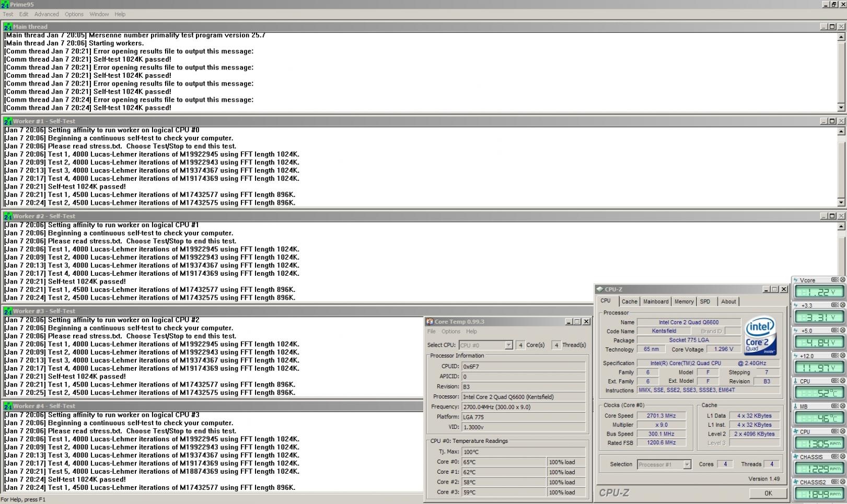Open settings of the +5.0 voltage gadget
Screen dimensions: 847x504
point(835,330)
